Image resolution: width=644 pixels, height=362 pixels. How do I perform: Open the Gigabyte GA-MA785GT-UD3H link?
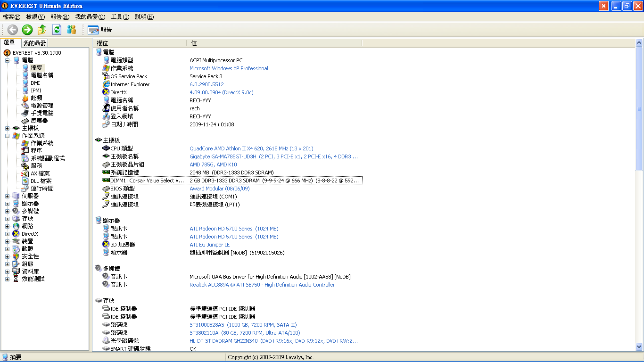coord(274,156)
